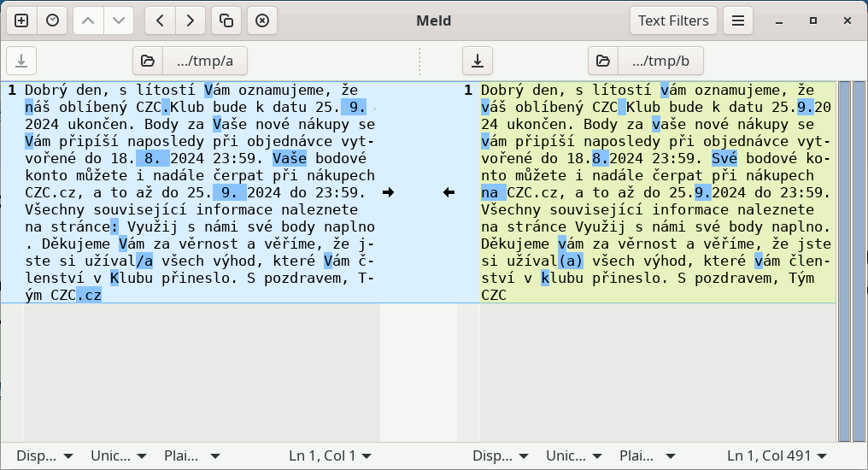The width and height of the screenshot is (868, 470).
Task: Click highlighted 'na' before CZC.cz in right pane
Action: [x=493, y=192]
